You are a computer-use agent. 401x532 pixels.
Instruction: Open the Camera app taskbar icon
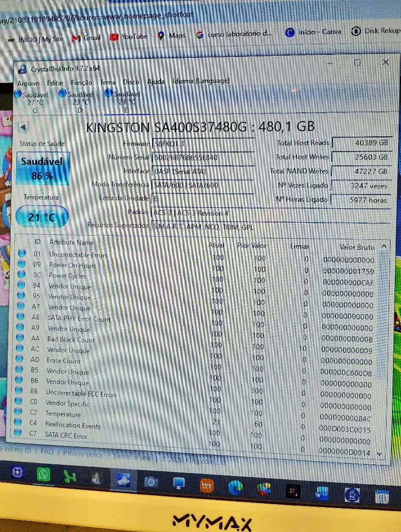[x=151, y=482]
